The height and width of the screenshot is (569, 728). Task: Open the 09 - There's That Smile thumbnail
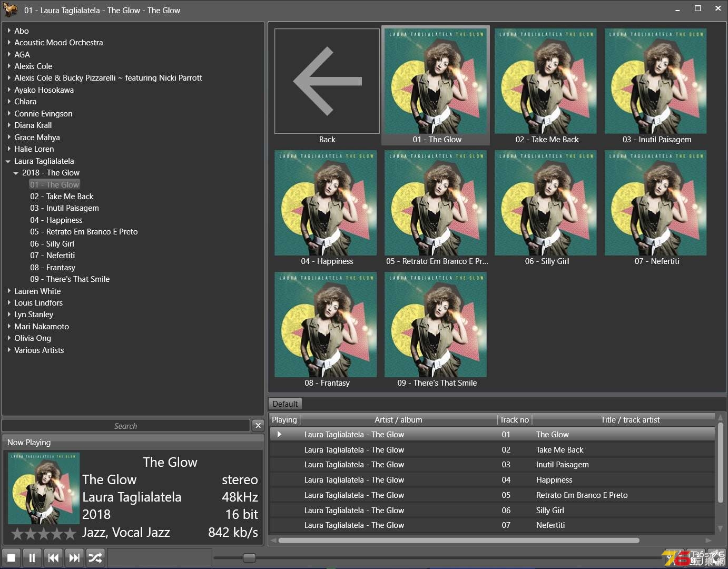pos(436,325)
